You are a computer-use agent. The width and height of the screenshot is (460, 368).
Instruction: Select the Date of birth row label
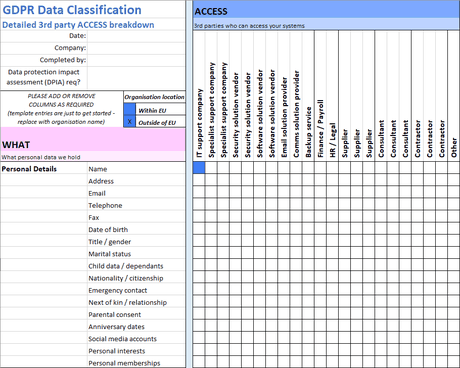point(108,230)
